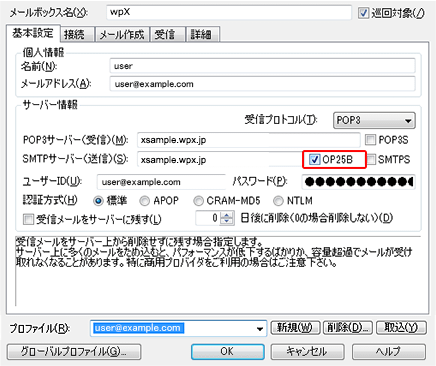Click the OK button
The image size is (436, 366).
pos(228,351)
